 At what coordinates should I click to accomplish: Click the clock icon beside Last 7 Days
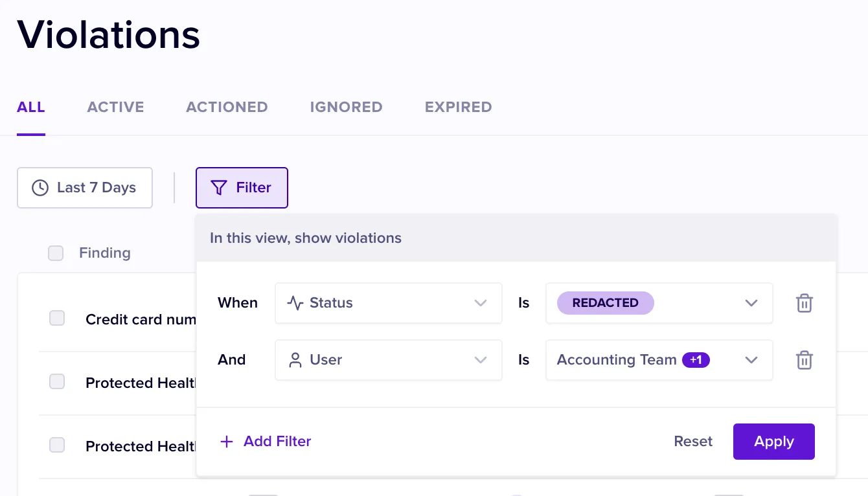(40, 188)
